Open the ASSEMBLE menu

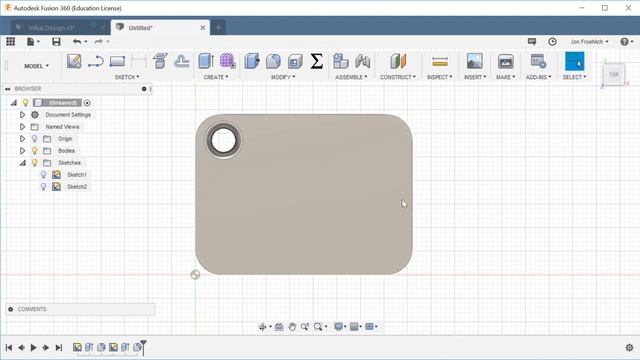(x=351, y=77)
